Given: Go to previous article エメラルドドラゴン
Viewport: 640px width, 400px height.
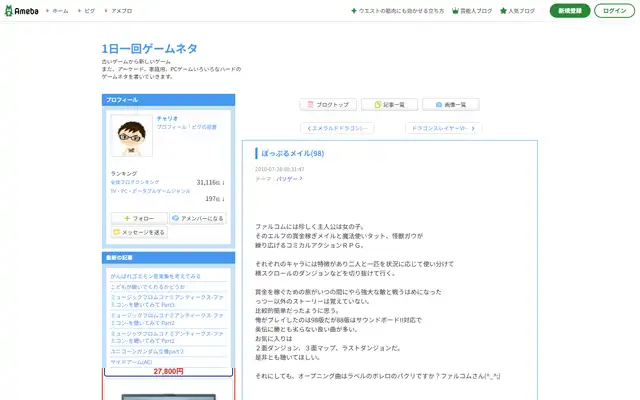Looking at the screenshot, I should coord(337,128).
